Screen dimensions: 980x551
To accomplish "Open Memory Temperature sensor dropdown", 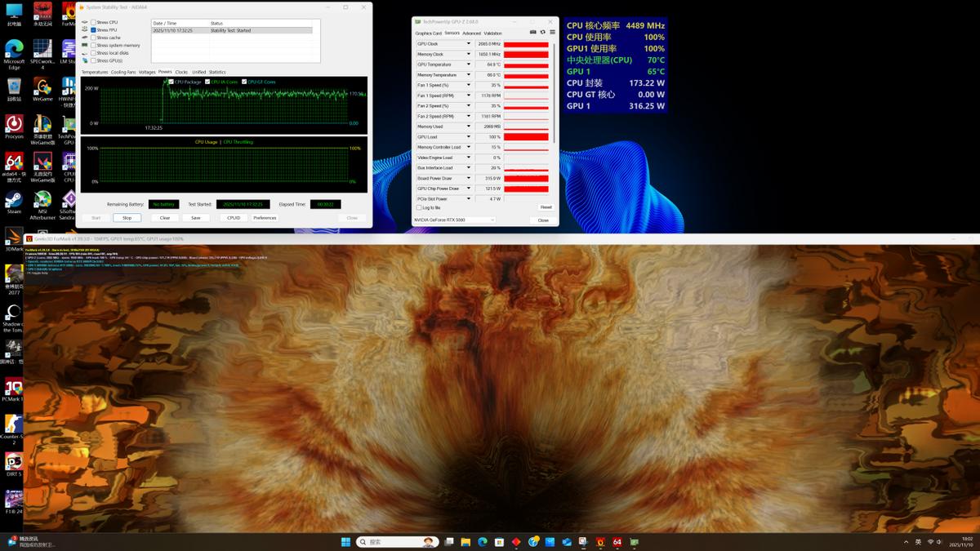I will [469, 74].
